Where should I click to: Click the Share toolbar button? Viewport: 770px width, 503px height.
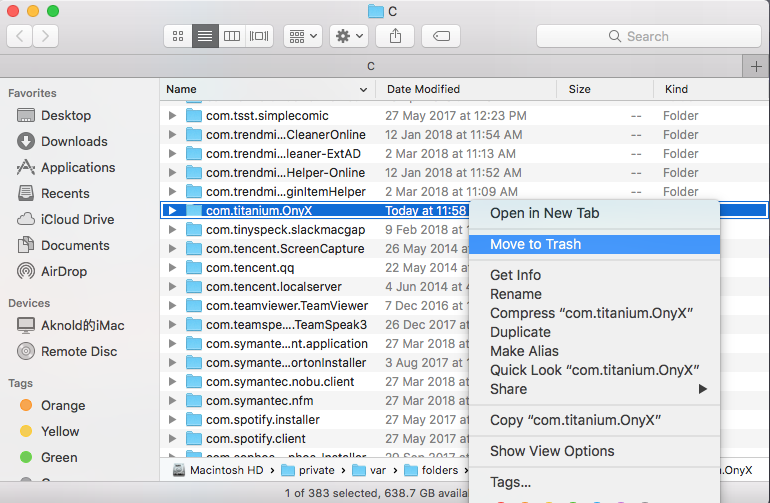pyautogui.click(x=395, y=36)
